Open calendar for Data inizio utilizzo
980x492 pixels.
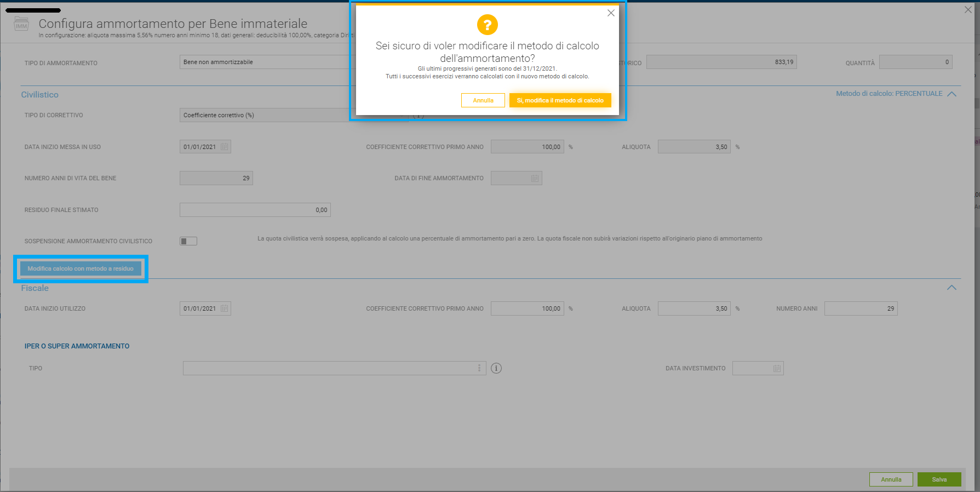(224, 308)
